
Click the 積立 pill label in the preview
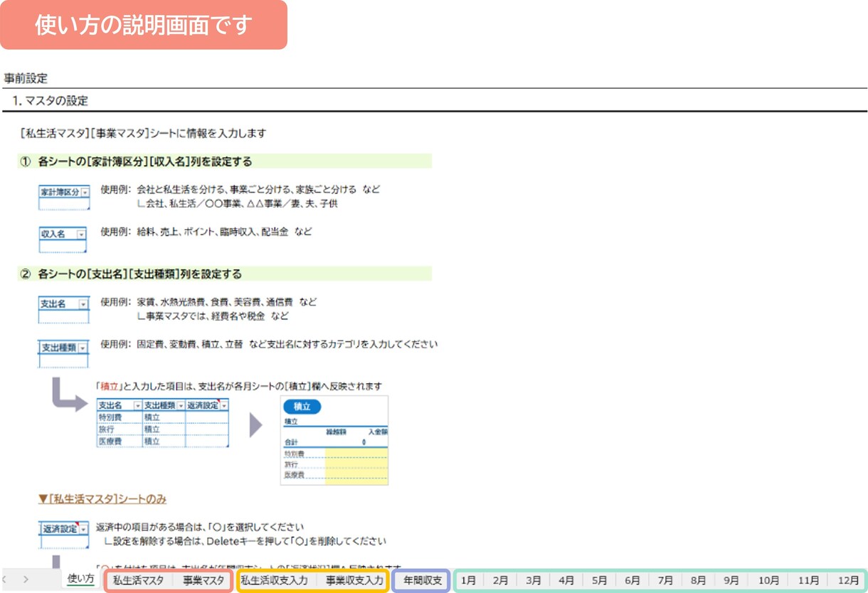302,407
